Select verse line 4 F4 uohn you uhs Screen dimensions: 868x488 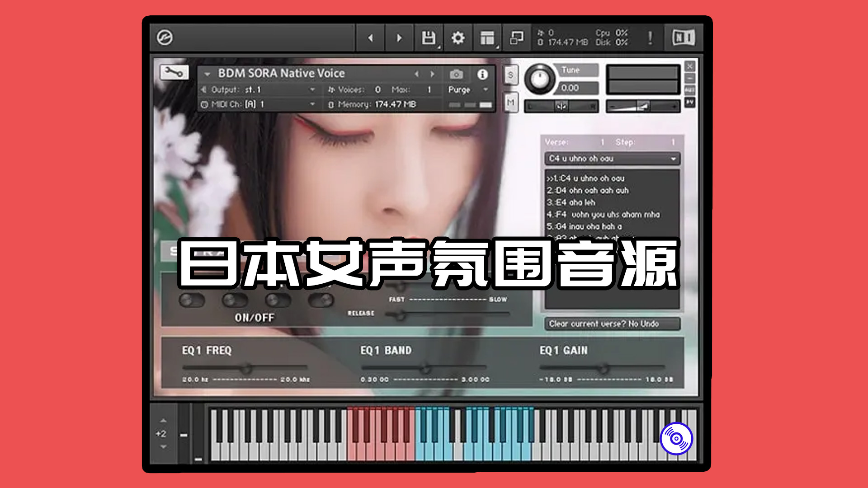click(603, 215)
